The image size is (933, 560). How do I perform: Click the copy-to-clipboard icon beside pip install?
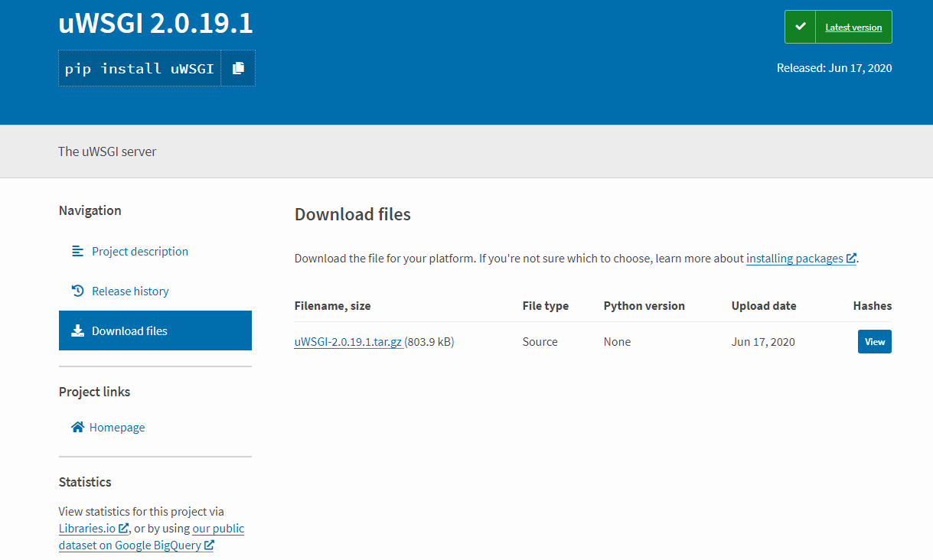238,68
